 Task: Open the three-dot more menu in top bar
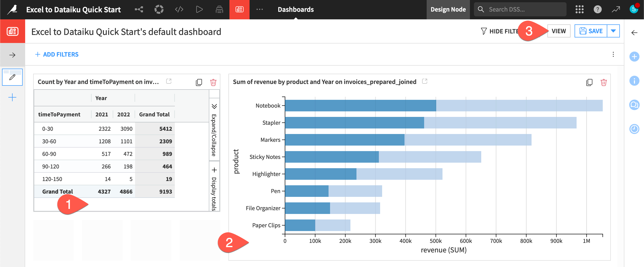point(260,10)
